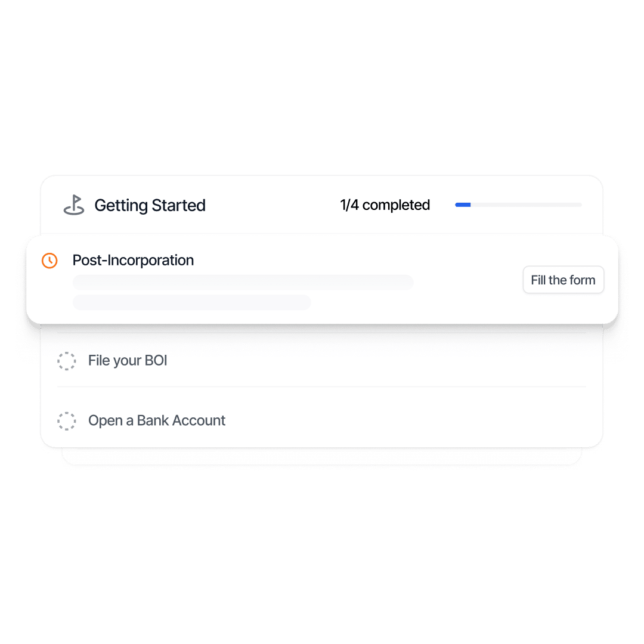This screenshot has width=644, height=644.
Task: Click the longer placeholder line under Post-Incorporation
Action: [243, 282]
